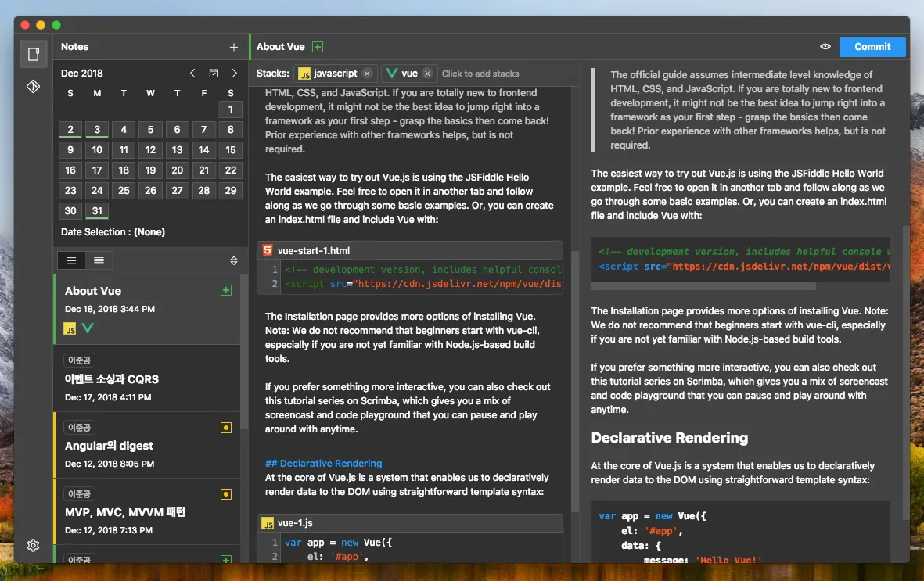
Task: Select December 25 in calendar
Action: click(x=124, y=190)
